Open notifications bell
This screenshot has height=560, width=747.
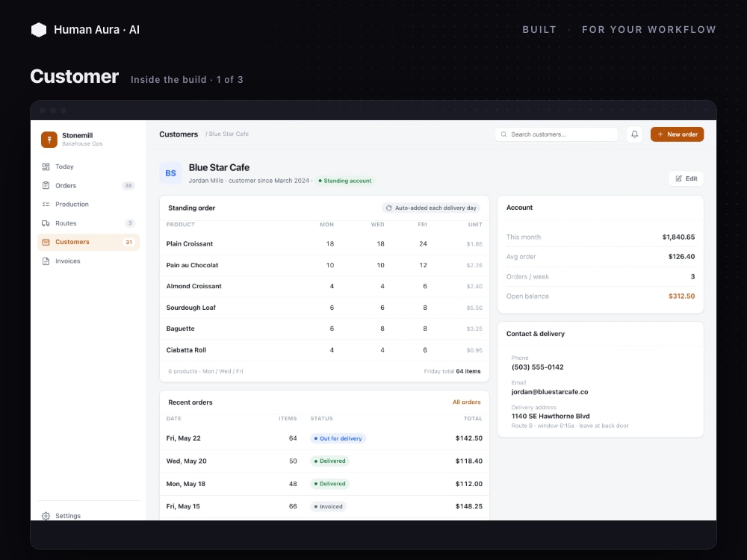click(x=634, y=134)
